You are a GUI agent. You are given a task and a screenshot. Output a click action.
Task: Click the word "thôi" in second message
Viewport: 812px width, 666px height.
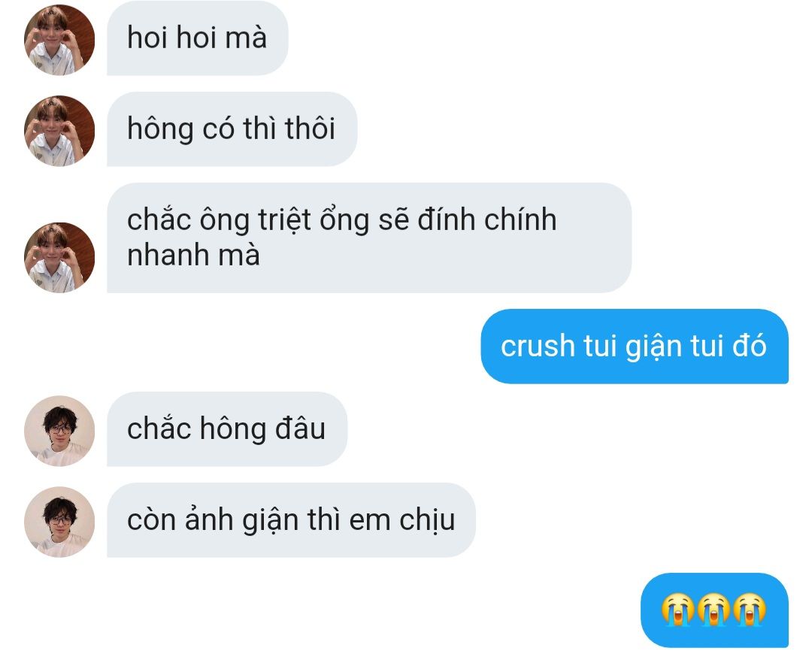click(310, 128)
